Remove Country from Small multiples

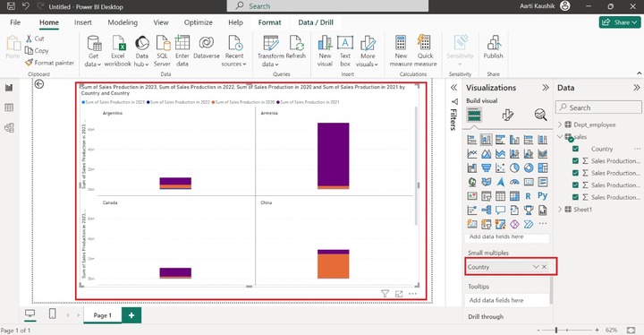[x=544, y=267]
